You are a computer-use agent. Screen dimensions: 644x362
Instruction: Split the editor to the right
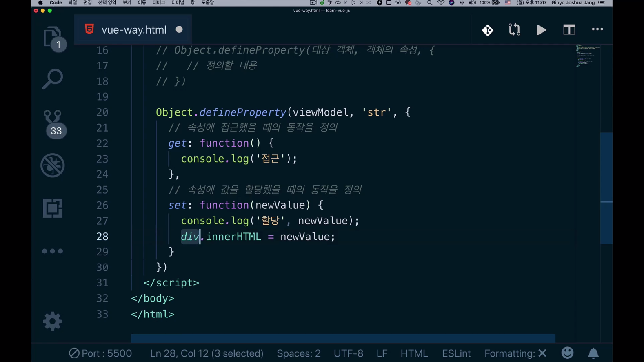(x=569, y=30)
